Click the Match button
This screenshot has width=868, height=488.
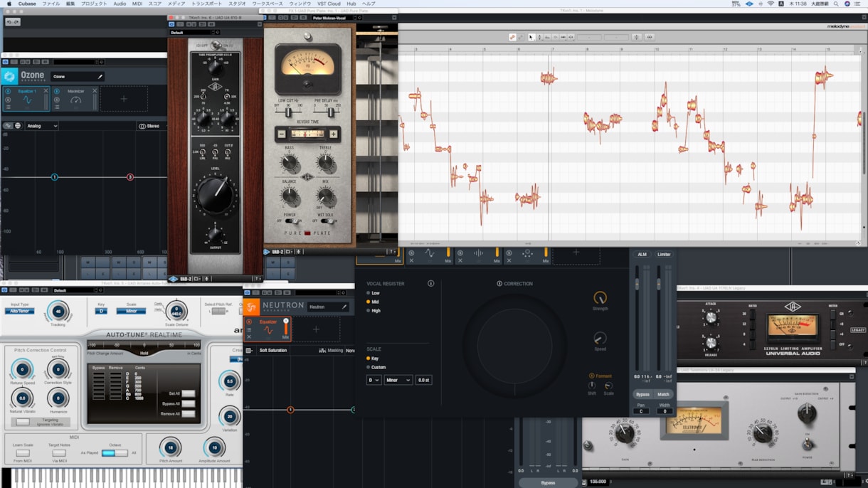[x=663, y=394]
